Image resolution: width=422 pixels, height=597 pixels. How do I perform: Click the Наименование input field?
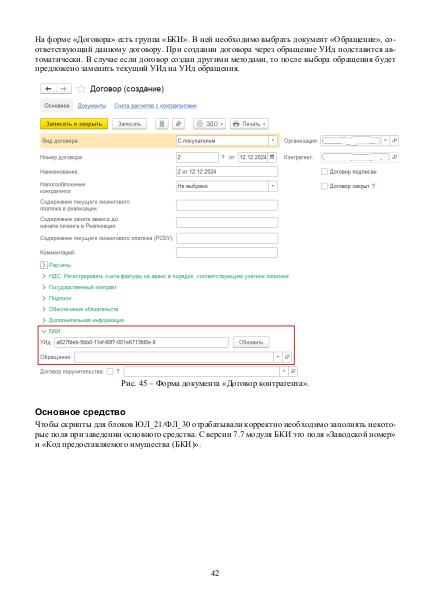point(227,172)
